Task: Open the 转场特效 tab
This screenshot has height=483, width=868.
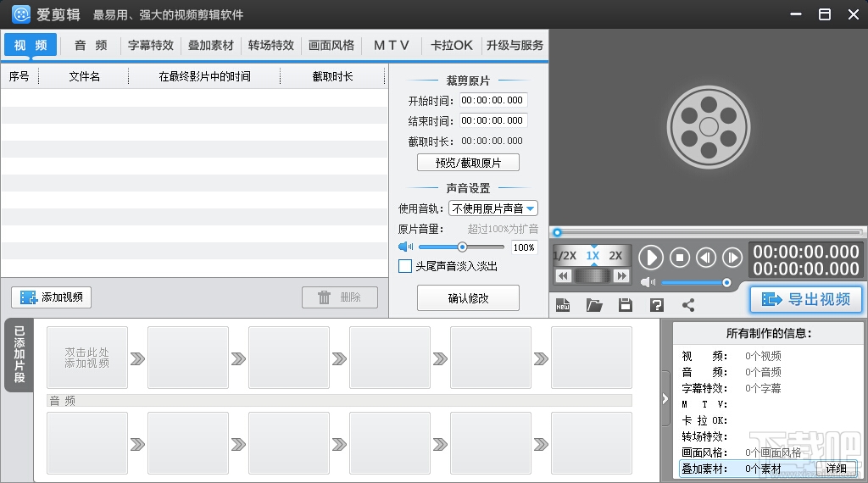Action: [271, 46]
